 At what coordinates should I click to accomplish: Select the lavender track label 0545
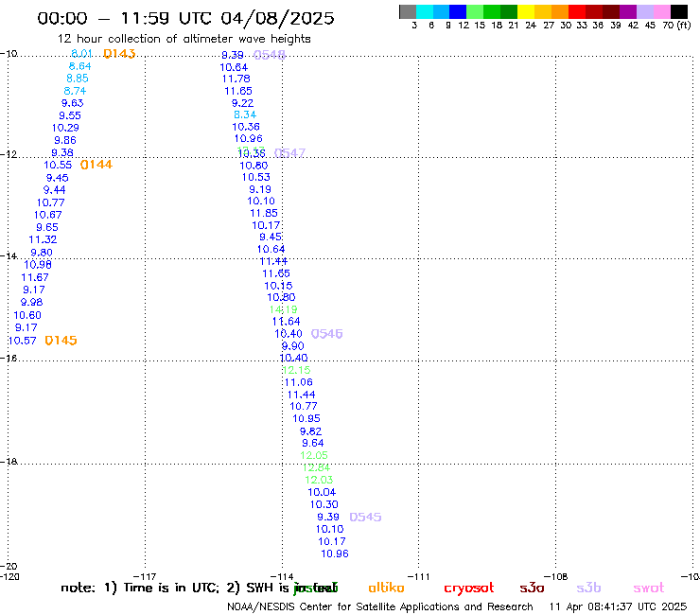[365, 518]
